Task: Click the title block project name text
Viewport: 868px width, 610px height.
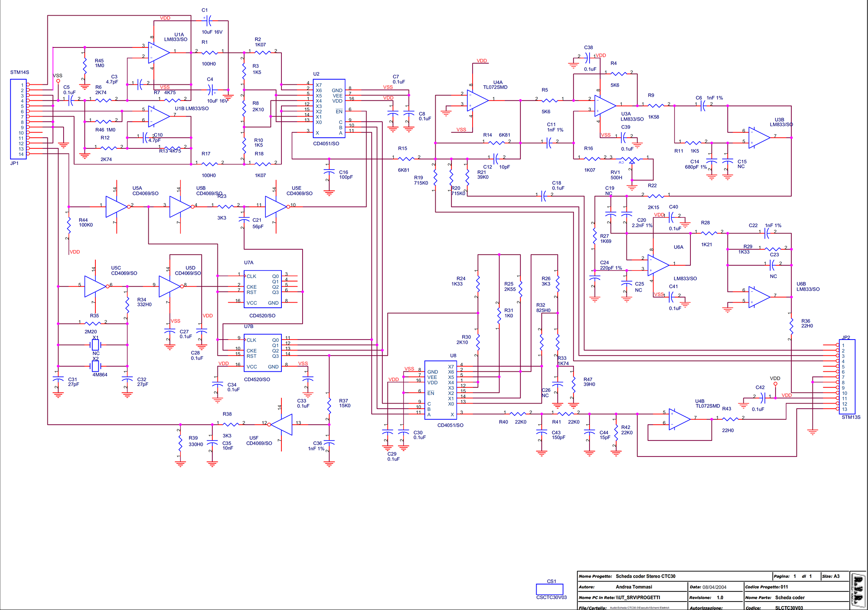Action: click(x=645, y=576)
